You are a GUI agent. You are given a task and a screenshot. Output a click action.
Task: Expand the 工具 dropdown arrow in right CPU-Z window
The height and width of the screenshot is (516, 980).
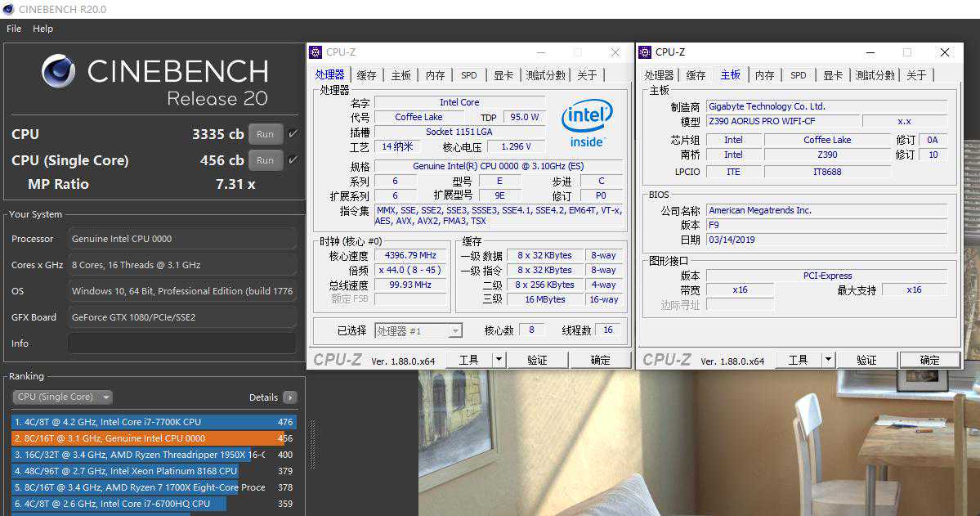[828, 360]
